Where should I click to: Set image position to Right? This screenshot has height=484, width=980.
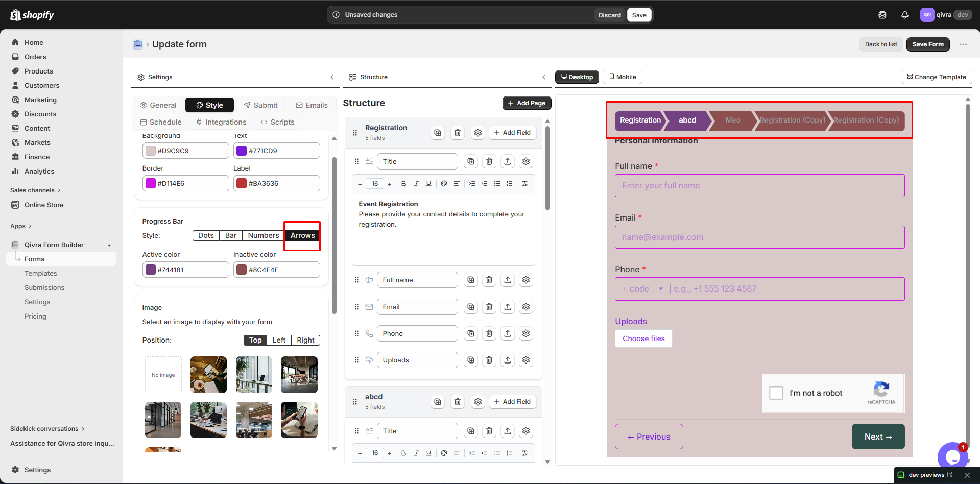tap(305, 340)
